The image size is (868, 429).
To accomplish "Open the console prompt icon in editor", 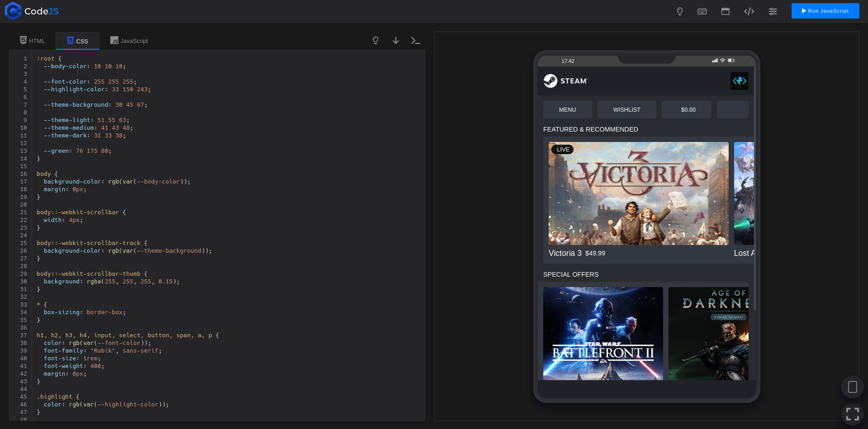I will (x=416, y=41).
